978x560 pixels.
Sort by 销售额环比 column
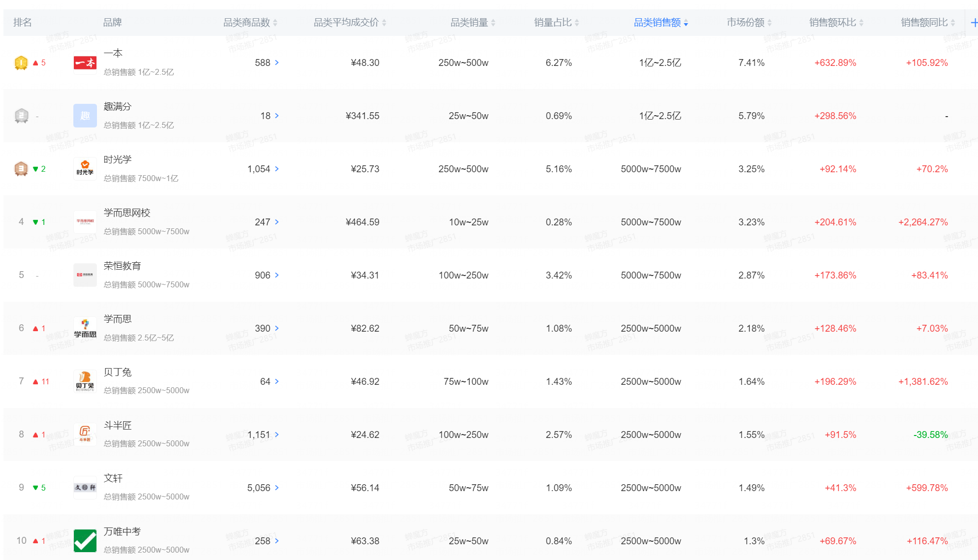click(836, 23)
